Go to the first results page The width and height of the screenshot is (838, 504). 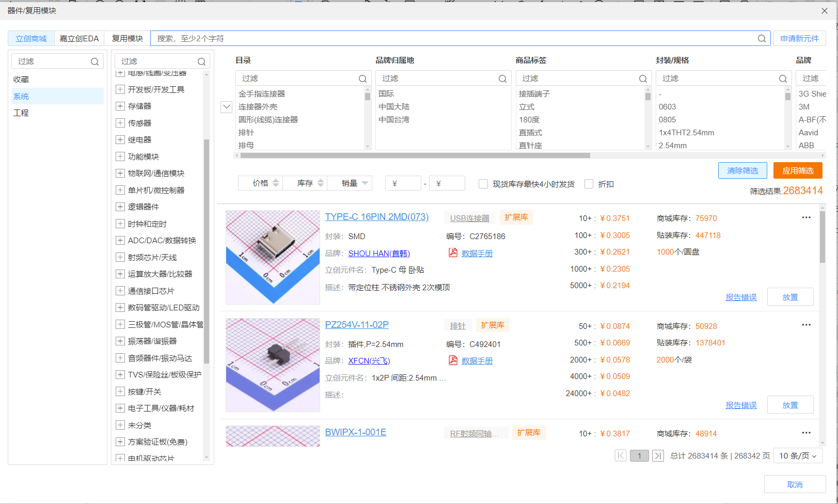[x=621, y=455]
